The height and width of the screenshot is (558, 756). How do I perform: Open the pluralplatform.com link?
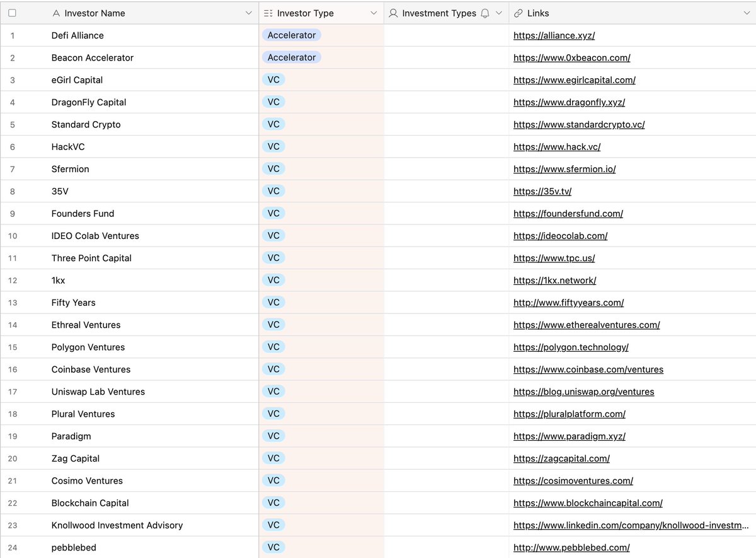pos(570,414)
